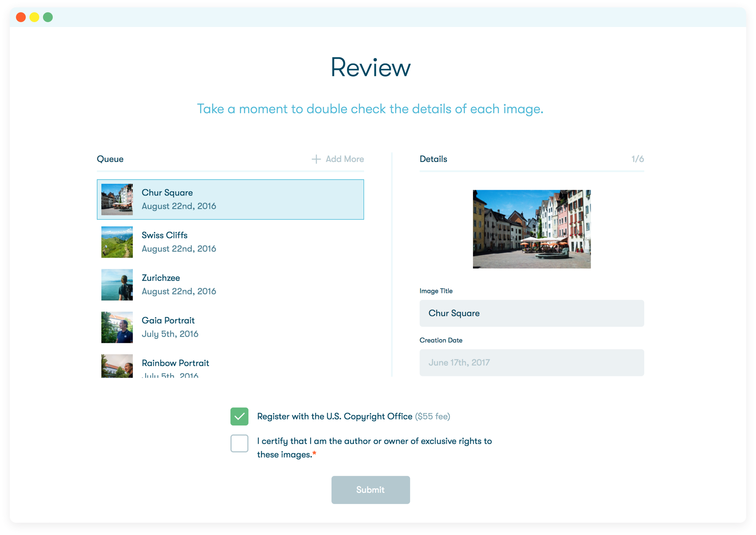Click the Zurichzee image thumbnail
756x535 pixels.
[117, 285]
